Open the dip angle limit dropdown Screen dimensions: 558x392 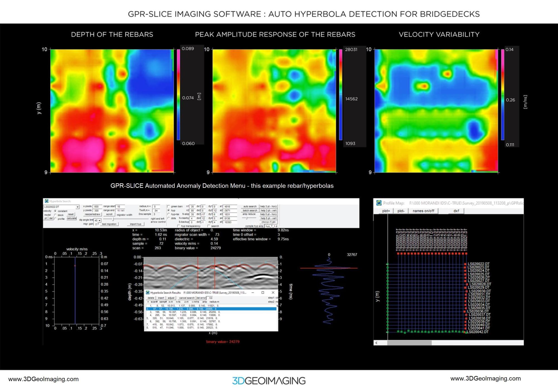[x=100, y=221]
